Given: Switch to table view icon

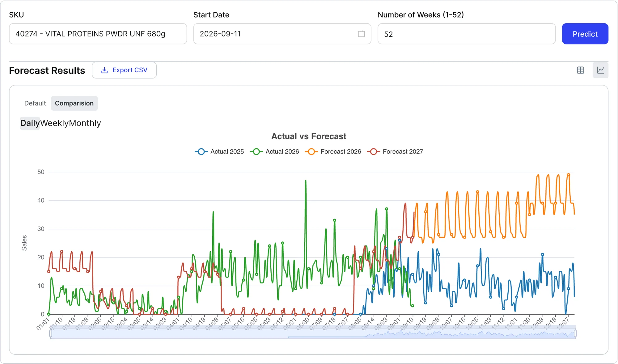Looking at the screenshot, I should (x=581, y=70).
